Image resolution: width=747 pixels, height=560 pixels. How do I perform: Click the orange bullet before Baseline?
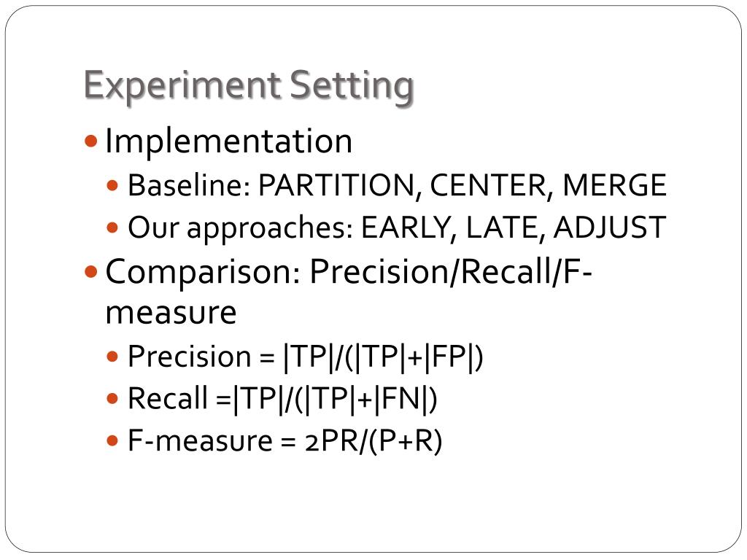click(x=112, y=184)
